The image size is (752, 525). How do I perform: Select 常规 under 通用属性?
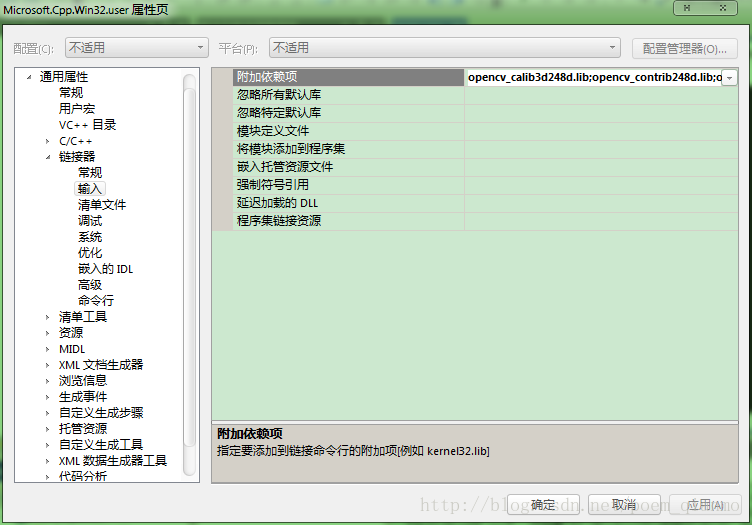[x=71, y=93]
